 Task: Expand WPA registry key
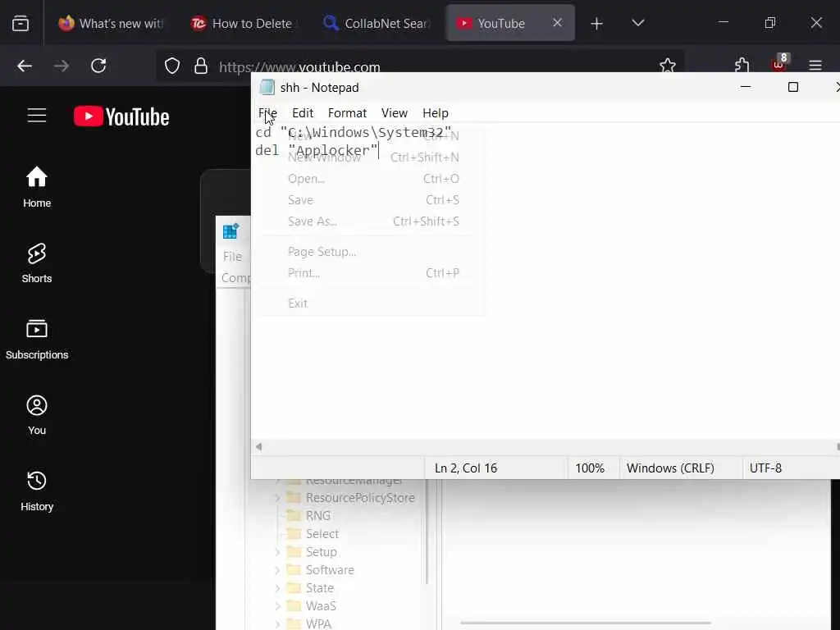(x=277, y=624)
